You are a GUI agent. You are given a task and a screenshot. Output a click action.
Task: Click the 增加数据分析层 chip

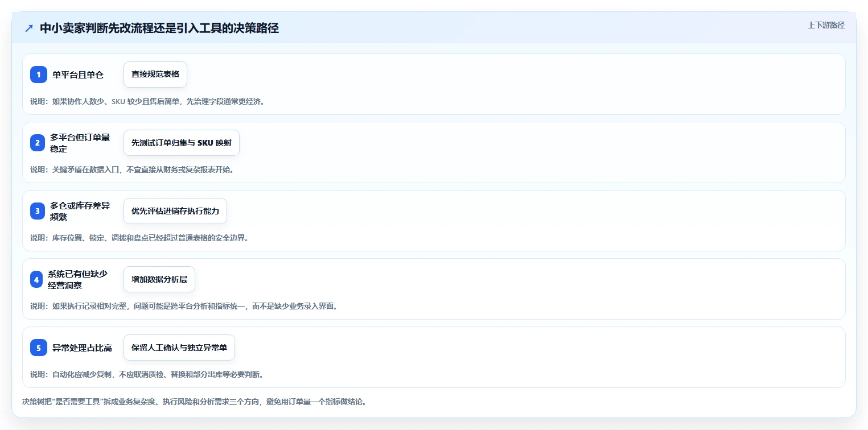click(159, 279)
